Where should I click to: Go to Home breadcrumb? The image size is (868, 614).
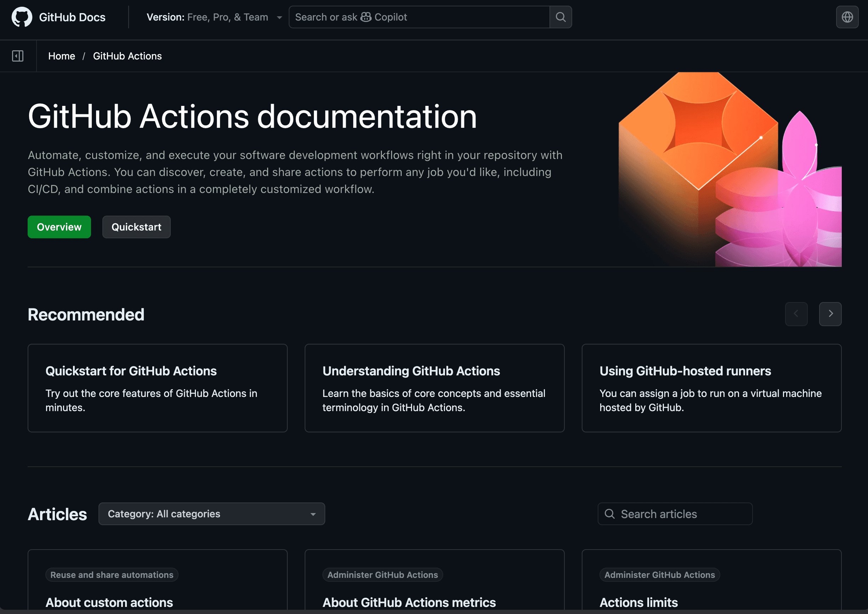62,56
